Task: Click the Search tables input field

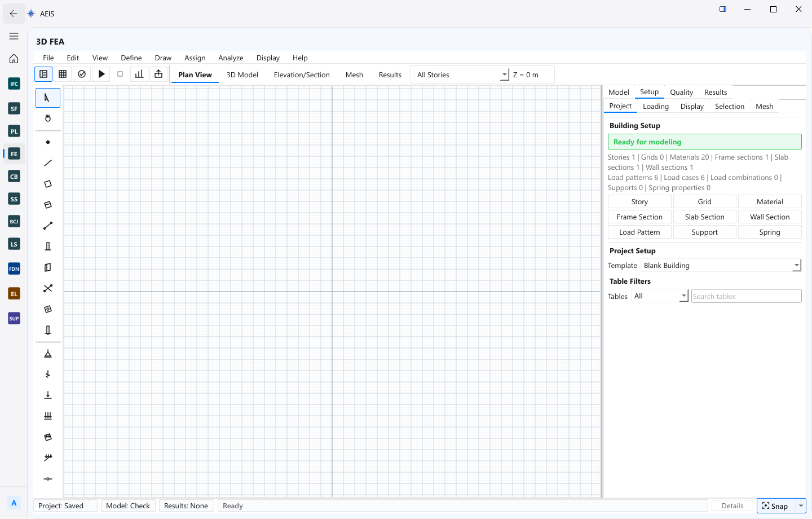Action: tap(747, 296)
